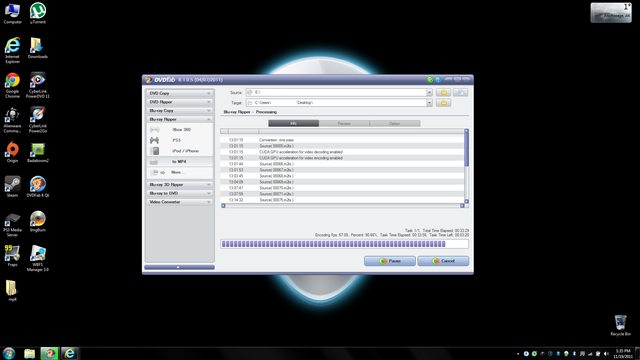Expand the Blu-ray to DVD section
Image resolution: width=640 pixels, height=360 pixels.
coord(180,193)
